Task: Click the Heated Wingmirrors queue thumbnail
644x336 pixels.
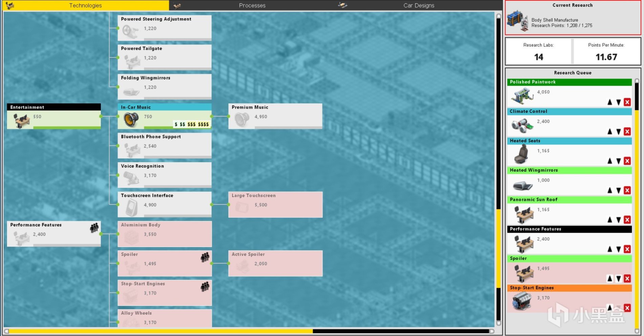Action: pyautogui.click(x=523, y=186)
